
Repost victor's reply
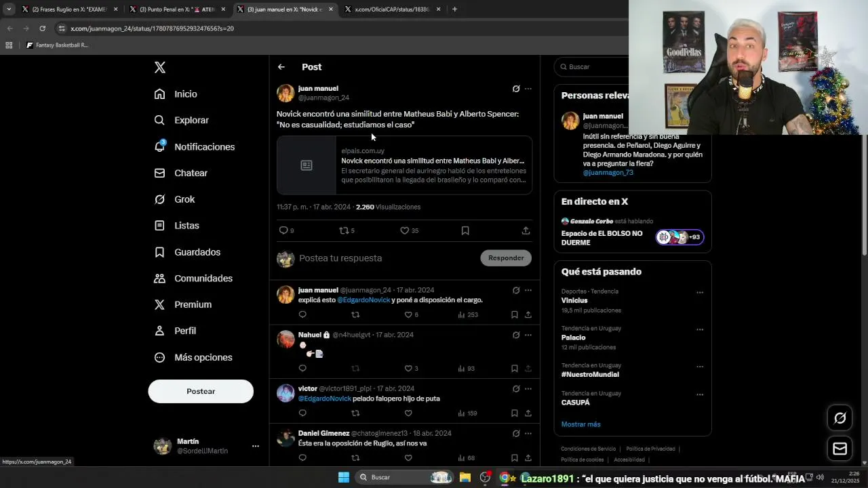pos(355,413)
